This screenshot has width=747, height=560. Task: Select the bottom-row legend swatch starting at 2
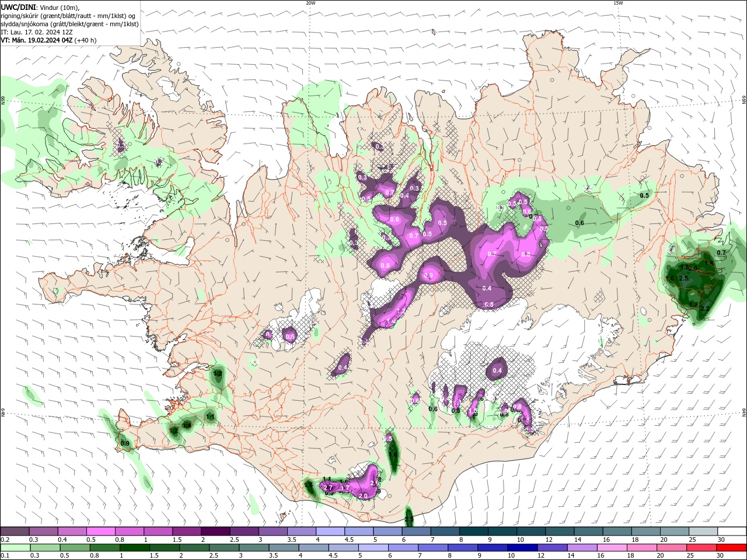click(x=194, y=548)
